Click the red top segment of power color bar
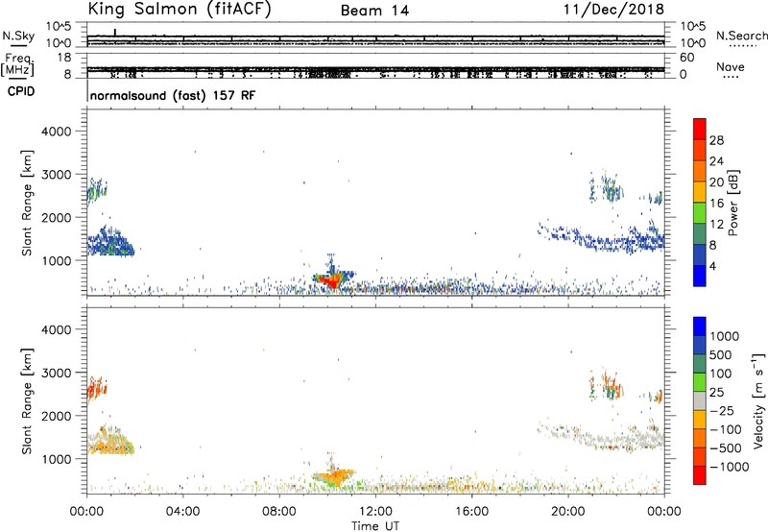 tap(700, 129)
